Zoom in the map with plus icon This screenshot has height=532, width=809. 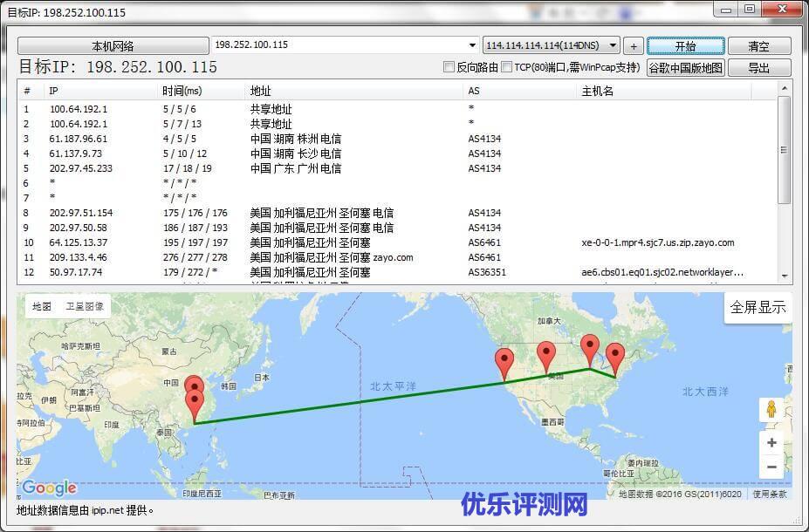771,442
